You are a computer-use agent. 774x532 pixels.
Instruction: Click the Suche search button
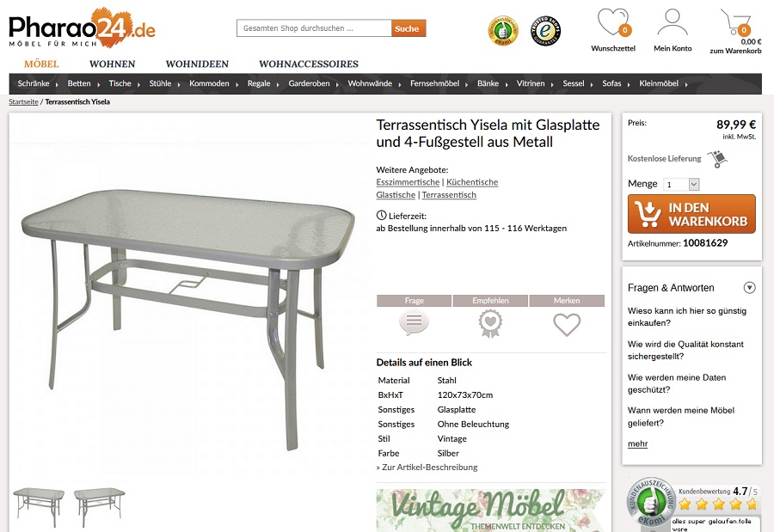[407, 28]
